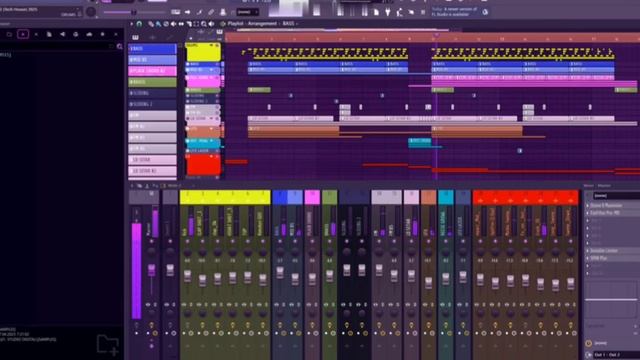Select the BASS pattern in the picker panel
Viewport: 640px width, 360px height.
[x=152, y=49]
